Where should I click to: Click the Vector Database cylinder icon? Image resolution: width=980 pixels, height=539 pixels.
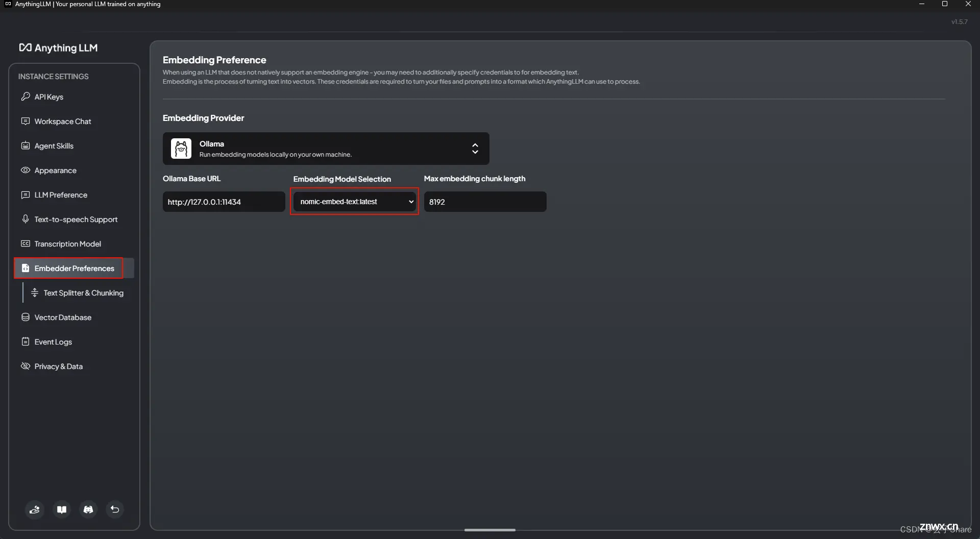[x=26, y=317]
